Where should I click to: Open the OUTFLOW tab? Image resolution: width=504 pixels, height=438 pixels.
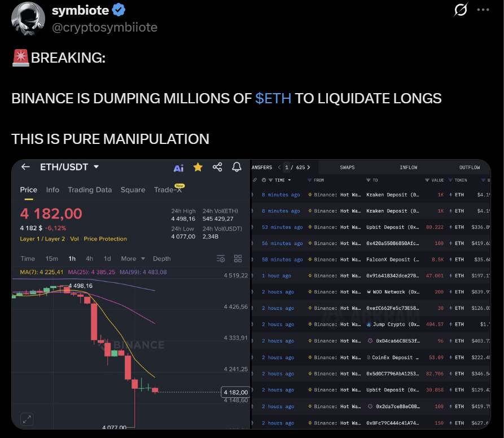click(470, 167)
